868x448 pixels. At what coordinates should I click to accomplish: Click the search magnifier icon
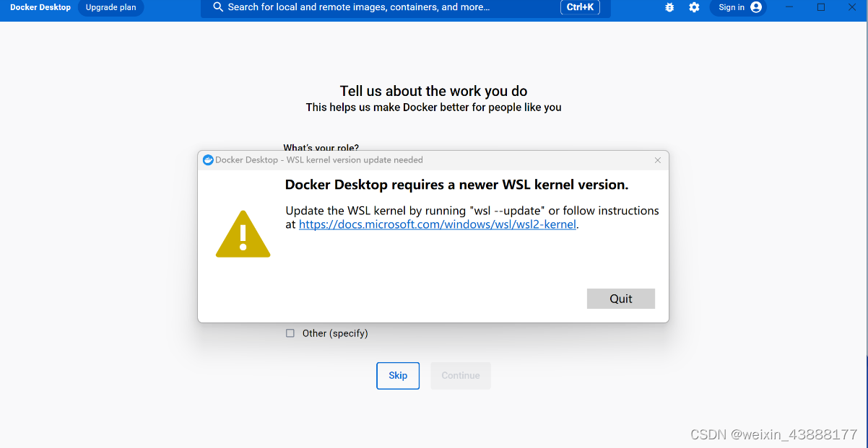click(x=217, y=7)
